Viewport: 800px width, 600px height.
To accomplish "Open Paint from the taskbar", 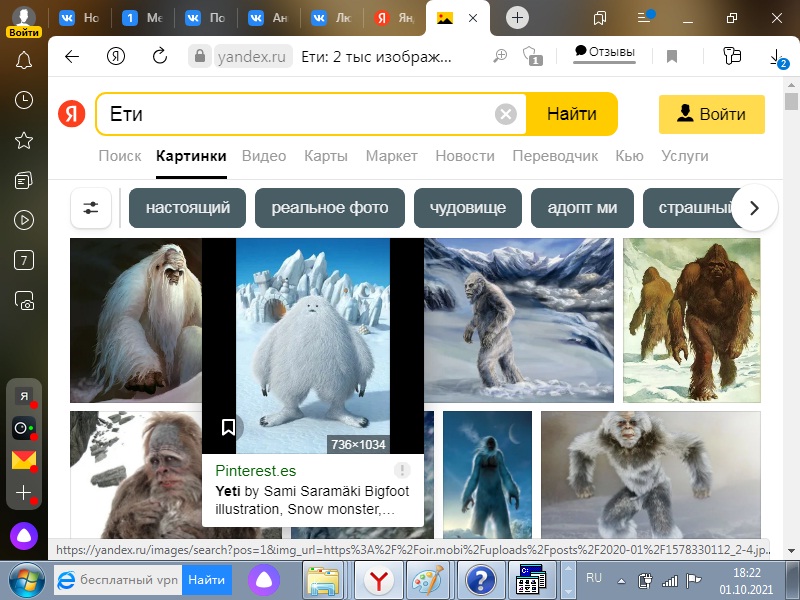I will (429, 580).
